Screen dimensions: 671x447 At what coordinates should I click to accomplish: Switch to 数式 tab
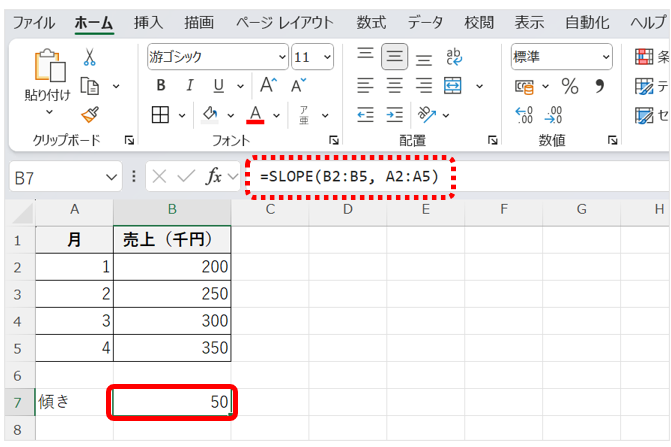(x=371, y=23)
